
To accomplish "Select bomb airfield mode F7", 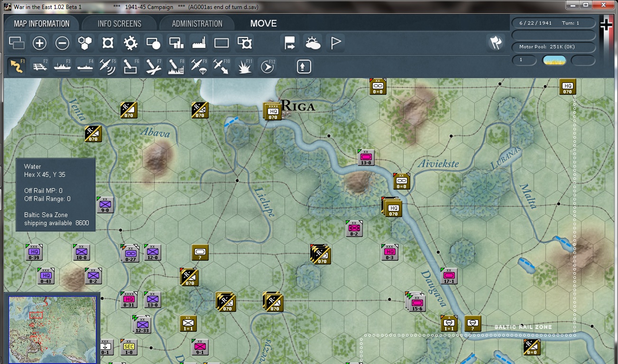I will click(x=154, y=66).
